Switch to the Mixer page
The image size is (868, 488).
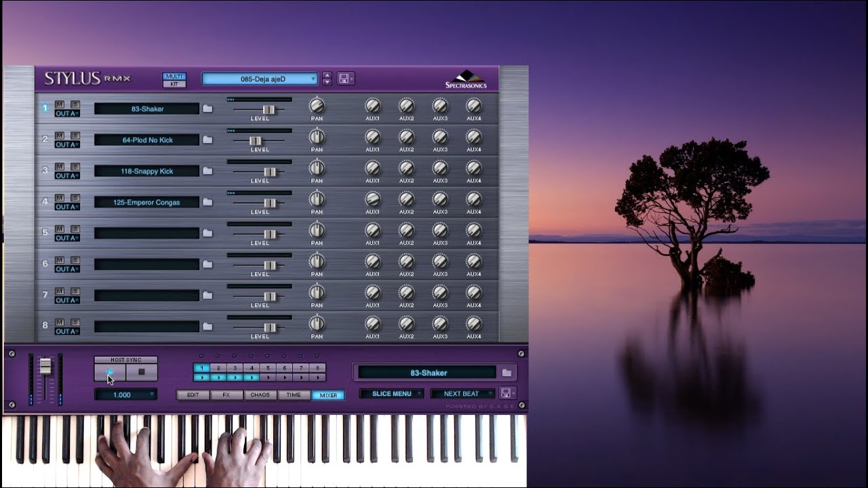click(x=328, y=394)
